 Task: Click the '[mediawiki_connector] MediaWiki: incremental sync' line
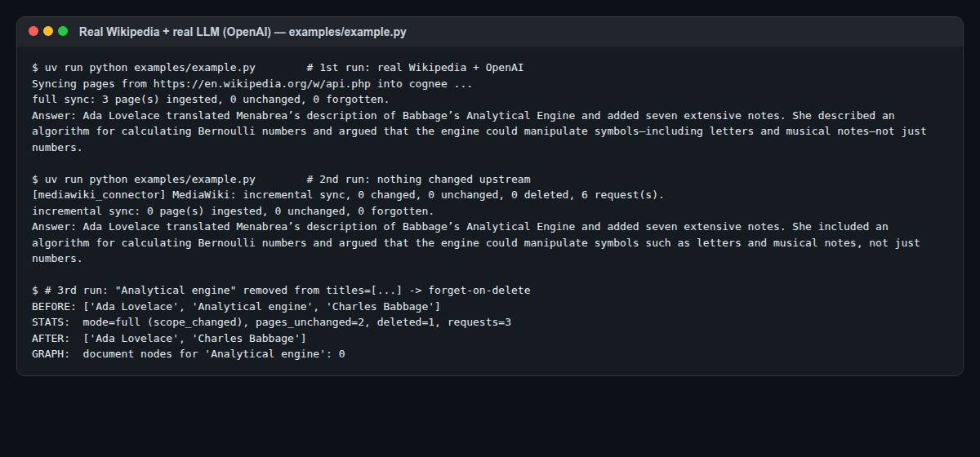348,195
